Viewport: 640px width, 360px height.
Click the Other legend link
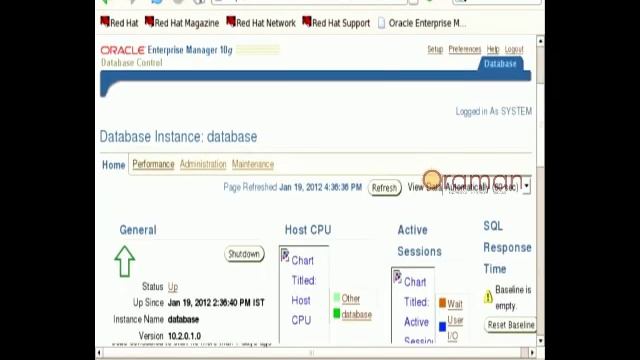(x=351, y=299)
